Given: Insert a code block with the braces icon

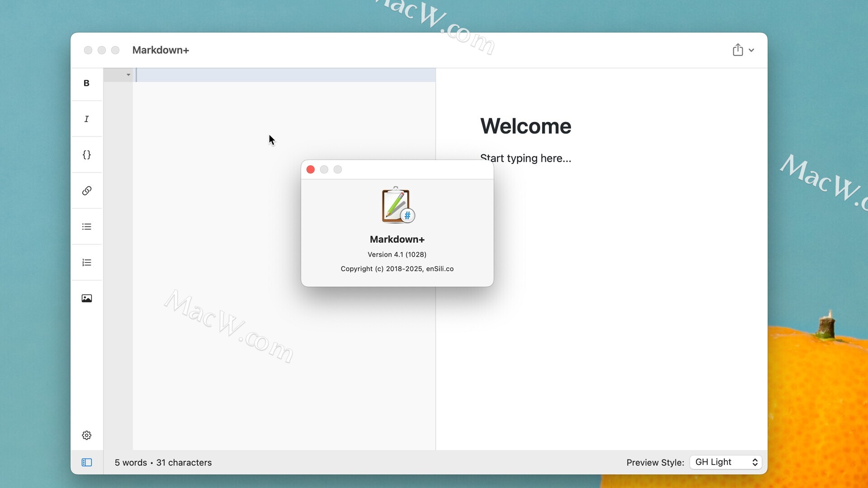Looking at the screenshot, I should 86,155.
